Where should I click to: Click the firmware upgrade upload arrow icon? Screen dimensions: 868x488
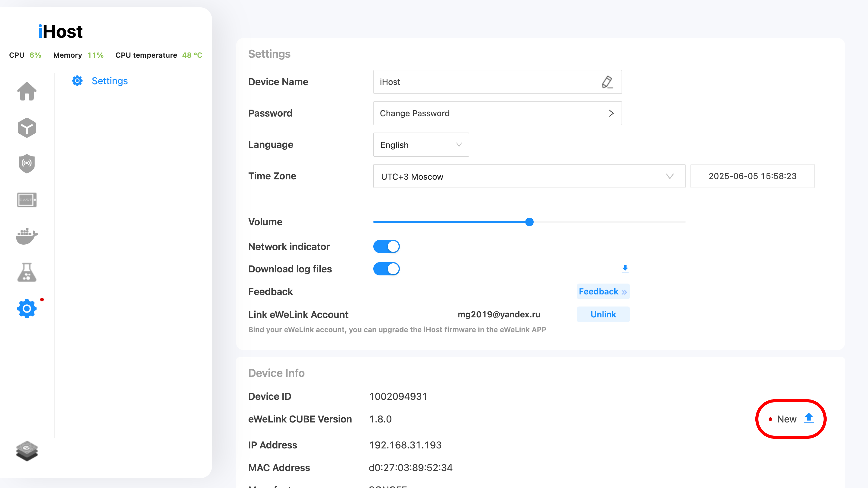click(x=809, y=418)
